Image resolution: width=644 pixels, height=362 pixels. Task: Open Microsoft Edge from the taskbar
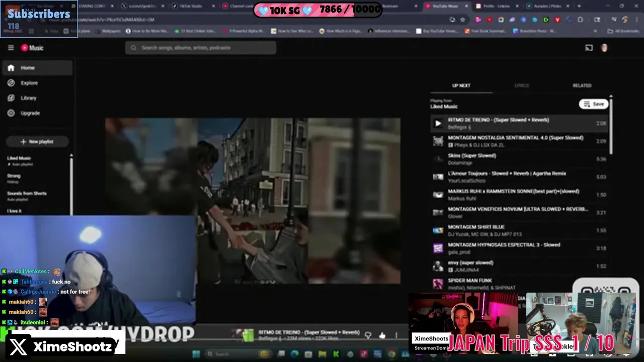(x=294, y=354)
